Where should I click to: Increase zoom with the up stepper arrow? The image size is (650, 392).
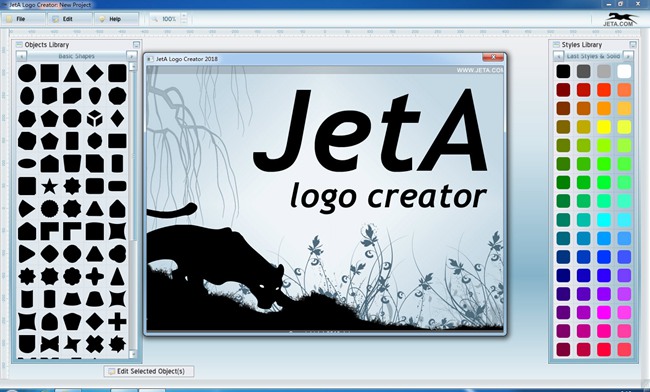(x=184, y=16)
